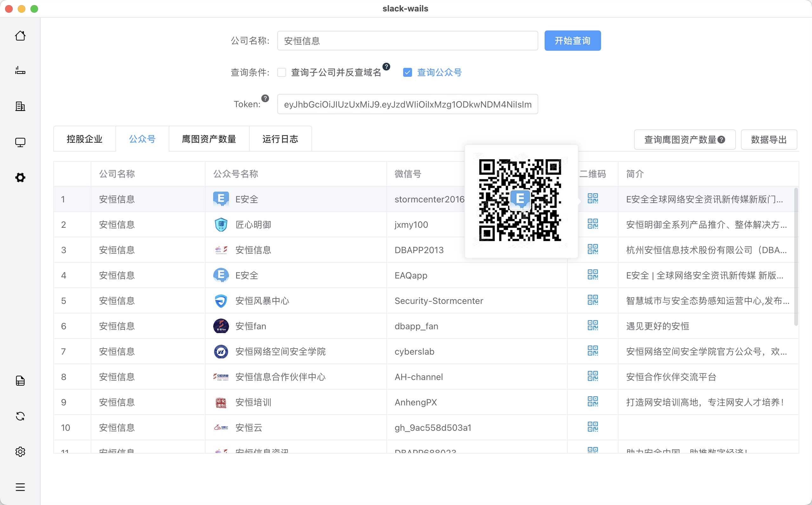The height and width of the screenshot is (505, 812).
Task: Show QR code for 匠心明御 row
Action: pyautogui.click(x=593, y=224)
